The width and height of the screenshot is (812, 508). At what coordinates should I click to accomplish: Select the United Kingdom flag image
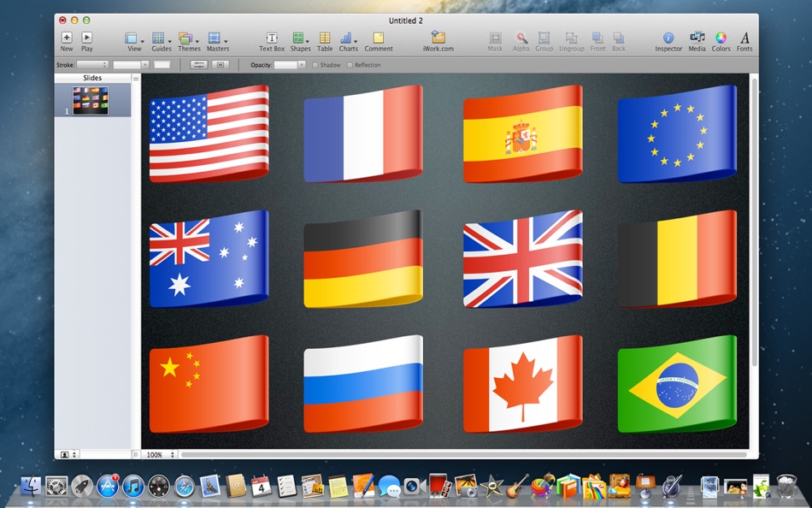tap(522, 258)
